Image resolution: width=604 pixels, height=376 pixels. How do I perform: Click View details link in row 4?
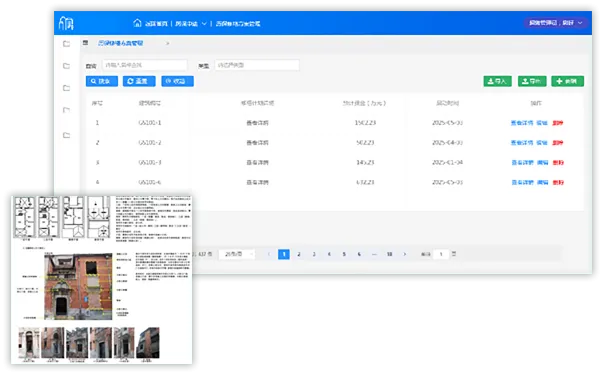pos(522,182)
